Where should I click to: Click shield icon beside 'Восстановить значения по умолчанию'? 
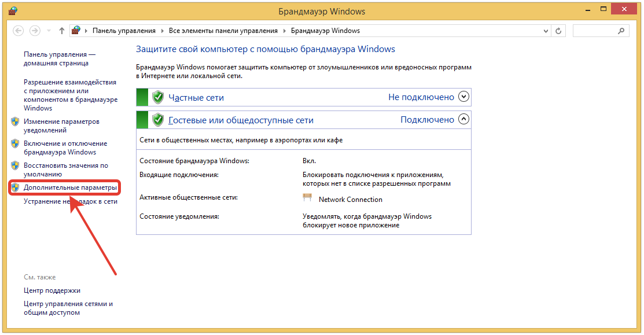pos(15,165)
